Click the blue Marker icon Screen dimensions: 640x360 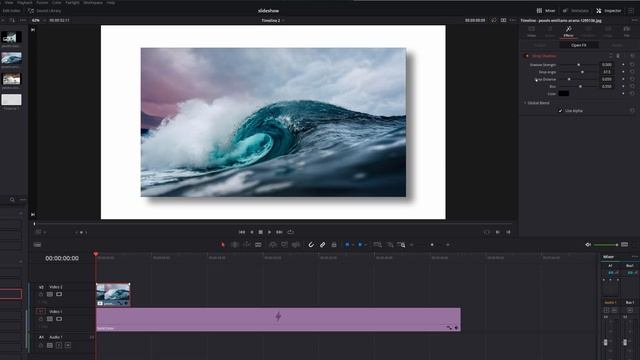click(360, 244)
